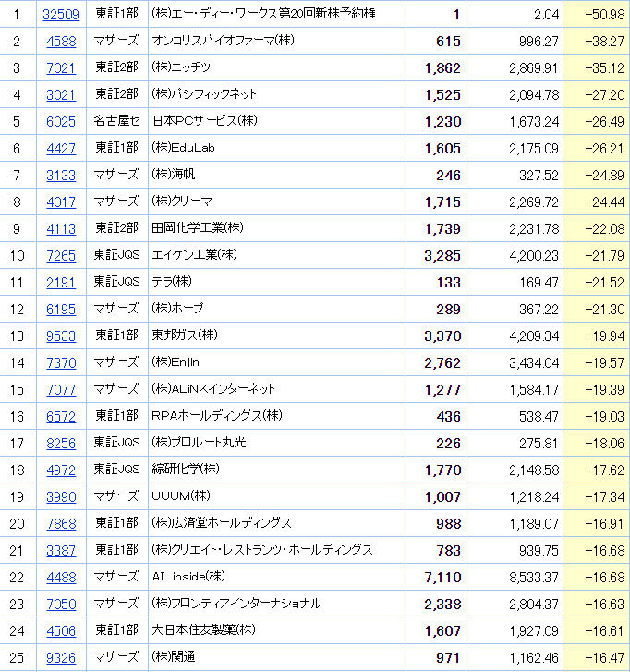The height and width of the screenshot is (672, 630).
Task: Click the average value 2.04
Action: (547, 15)
